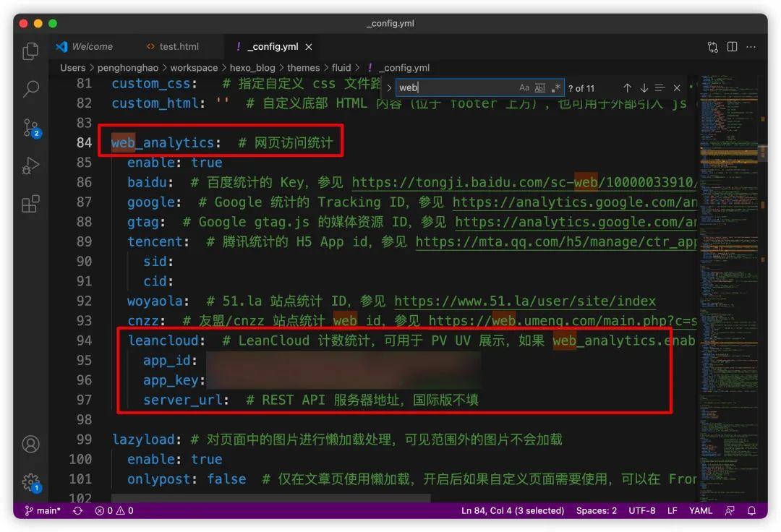Click 'false' value on onlypost line
Viewport: 781px width, 532px height.
pos(226,479)
